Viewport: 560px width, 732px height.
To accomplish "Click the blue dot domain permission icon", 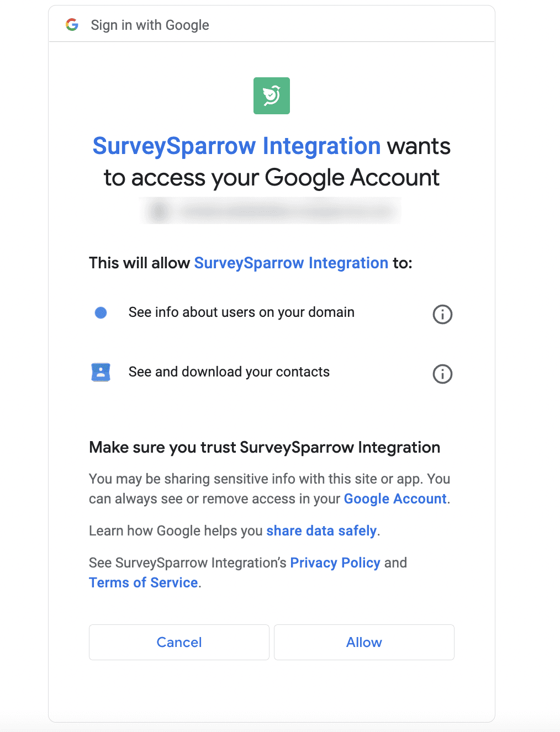I will coord(101,312).
